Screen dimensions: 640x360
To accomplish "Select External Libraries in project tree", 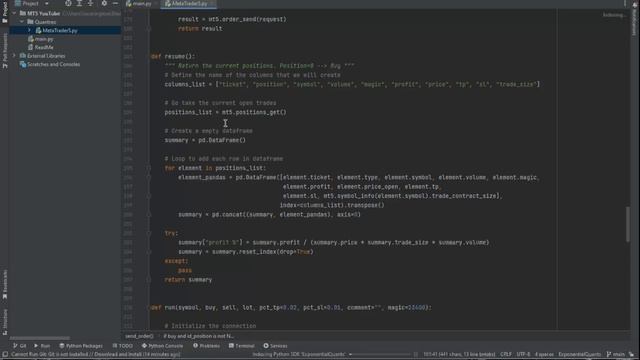I will click(46, 56).
